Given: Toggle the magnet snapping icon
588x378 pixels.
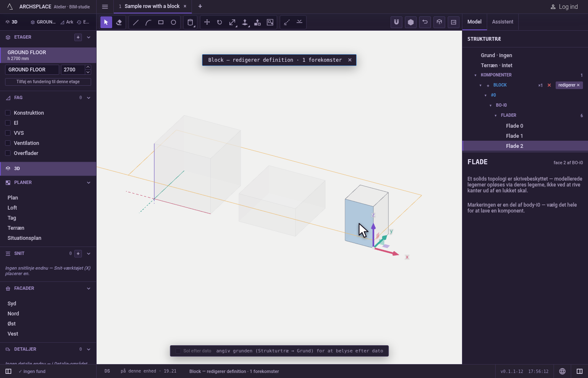Looking at the screenshot, I should tap(396, 22).
